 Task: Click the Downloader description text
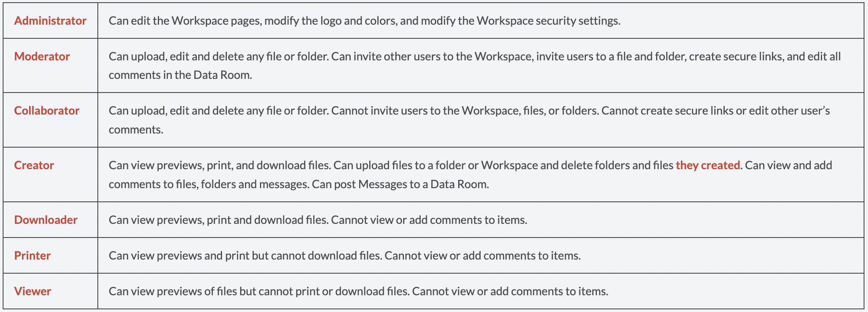click(318, 220)
